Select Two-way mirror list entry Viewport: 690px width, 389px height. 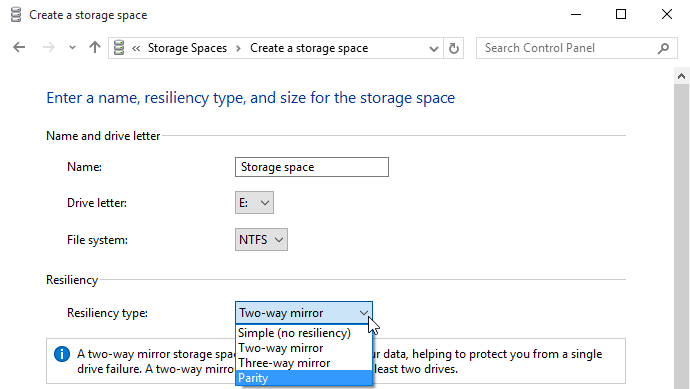[x=304, y=348]
